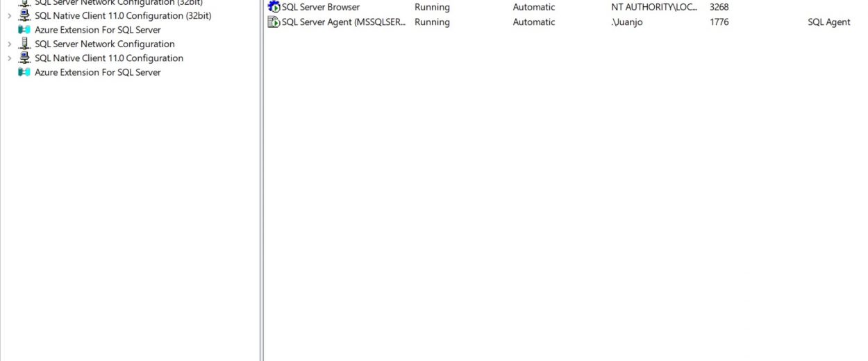Select the SQL Server Browser service name
The height and width of the screenshot is (361, 868).
pos(321,7)
